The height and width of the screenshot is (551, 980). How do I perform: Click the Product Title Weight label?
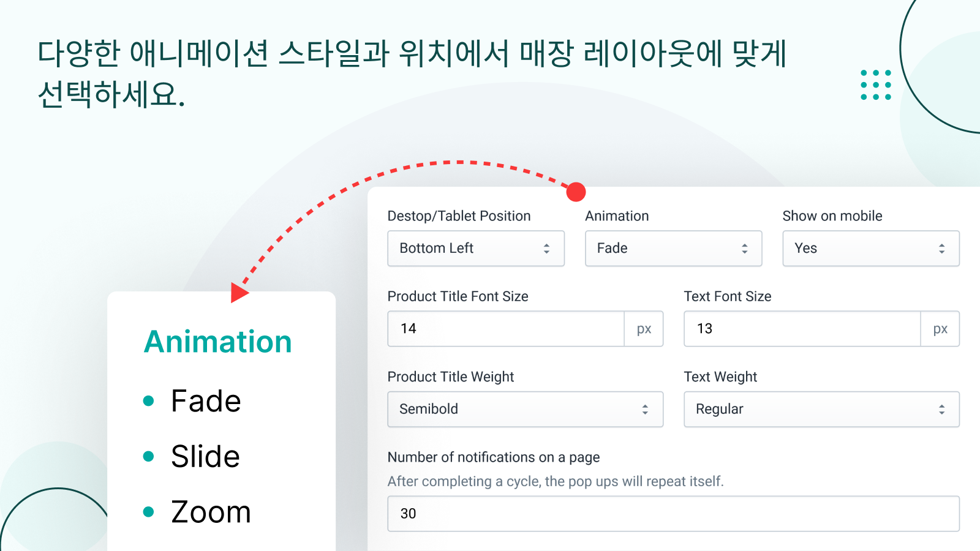tap(451, 377)
